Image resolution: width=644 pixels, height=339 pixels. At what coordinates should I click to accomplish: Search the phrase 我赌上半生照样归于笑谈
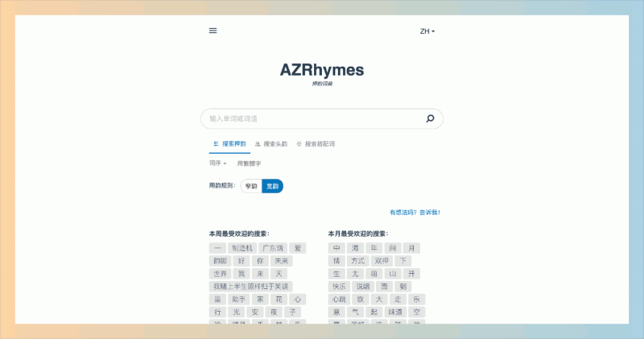[251, 287]
